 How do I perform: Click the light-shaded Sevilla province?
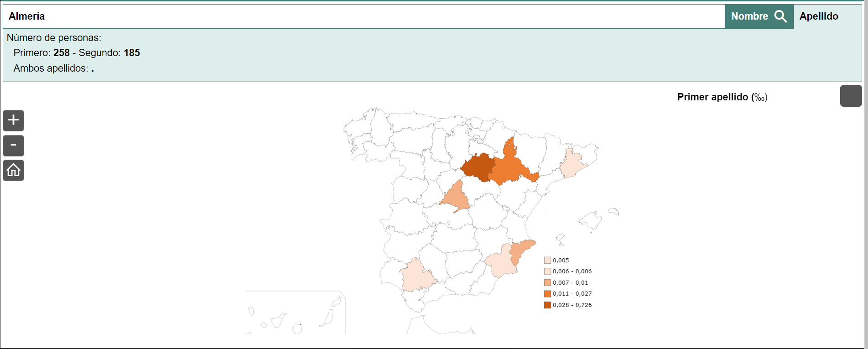(x=416, y=276)
